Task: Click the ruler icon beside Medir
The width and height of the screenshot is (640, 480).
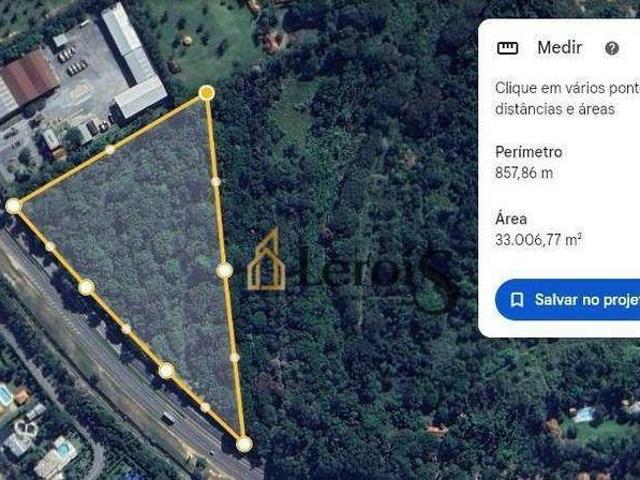Action: click(507, 48)
